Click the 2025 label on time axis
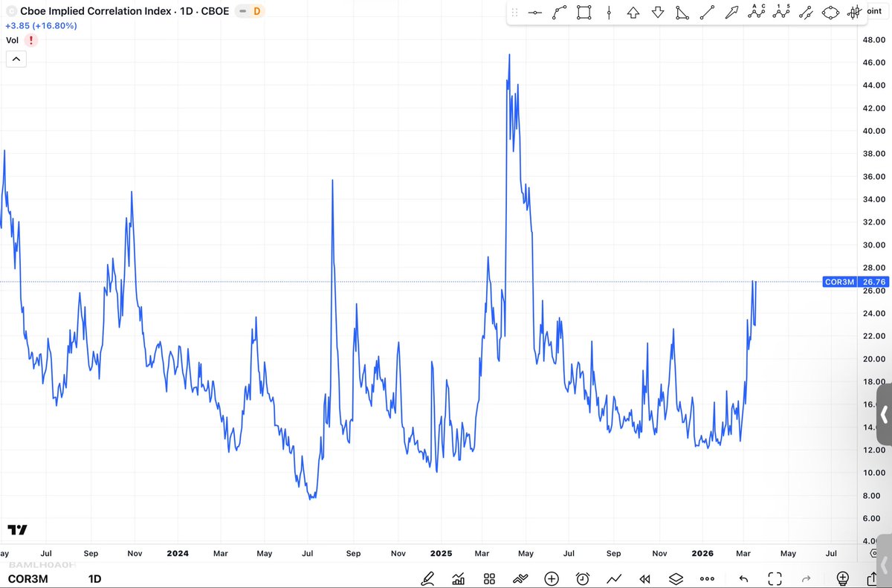Viewport: 892px width, 588px height. click(x=441, y=554)
